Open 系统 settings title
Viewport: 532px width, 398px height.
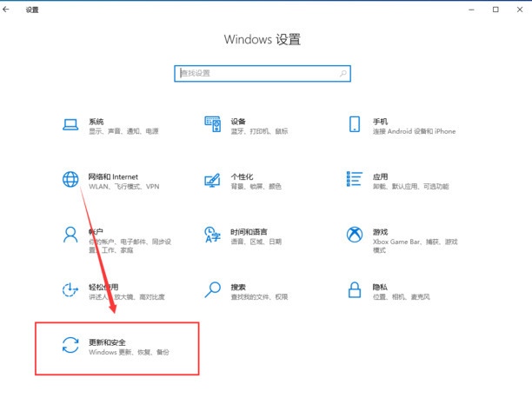96,122
